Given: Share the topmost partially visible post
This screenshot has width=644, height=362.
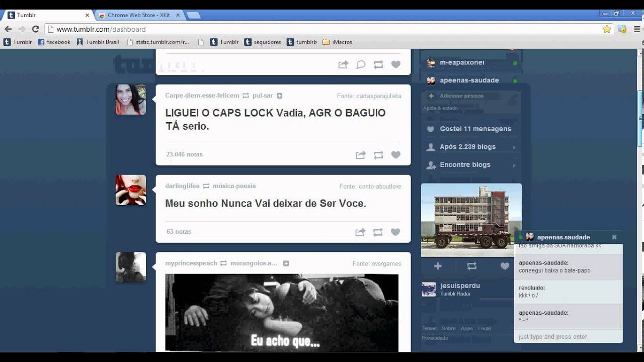Looking at the screenshot, I should (x=343, y=64).
